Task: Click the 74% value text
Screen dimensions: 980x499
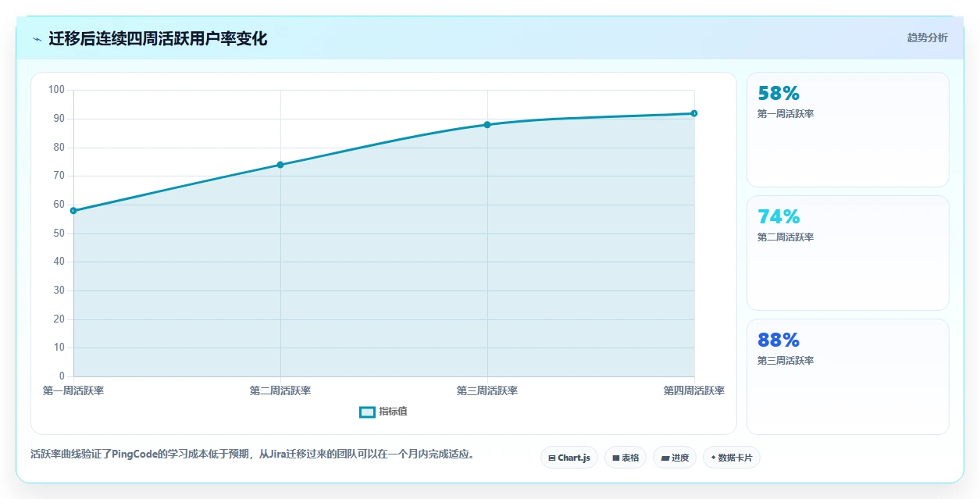Action: click(x=779, y=217)
